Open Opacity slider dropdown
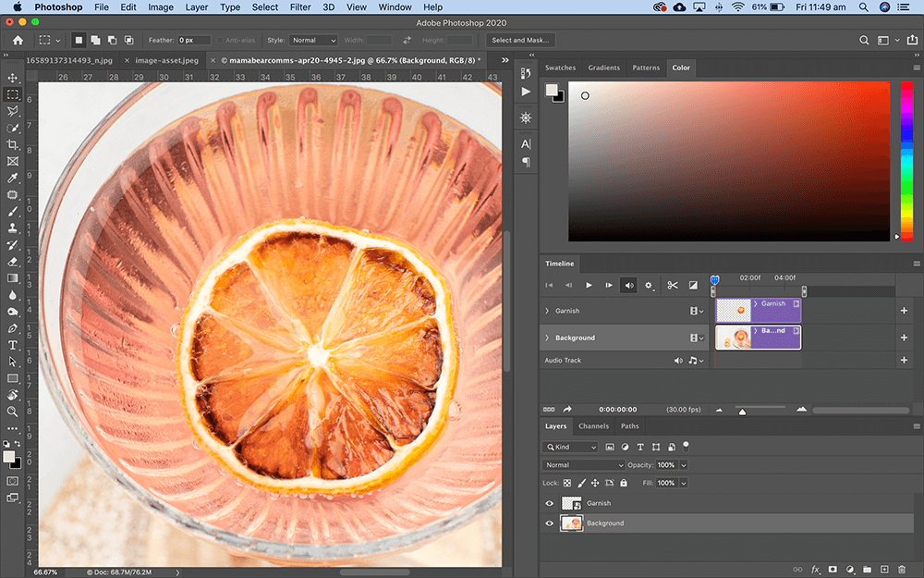Screen dimensions: 924x578 [x=684, y=465]
